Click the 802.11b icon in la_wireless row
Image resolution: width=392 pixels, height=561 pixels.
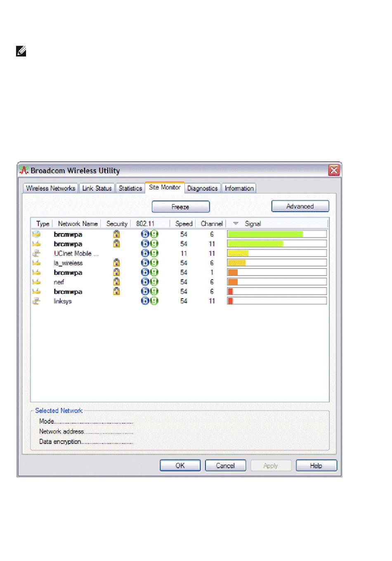(145, 262)
